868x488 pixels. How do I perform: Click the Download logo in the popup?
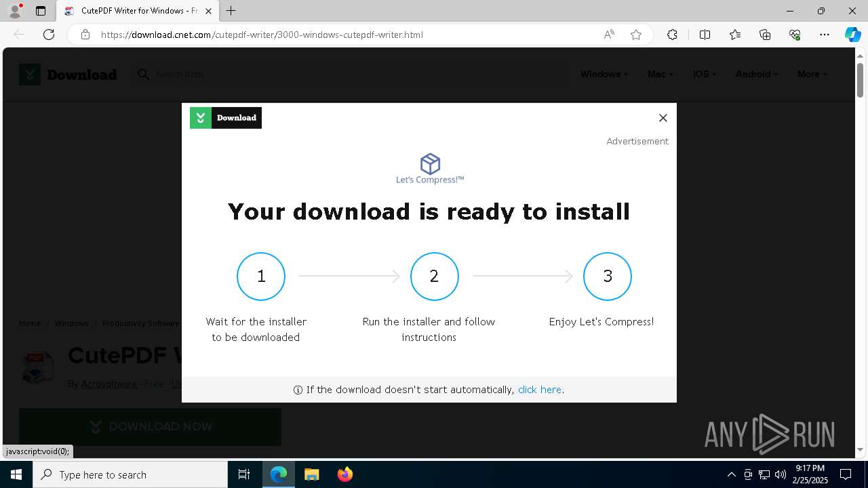(x=226, y=118)
